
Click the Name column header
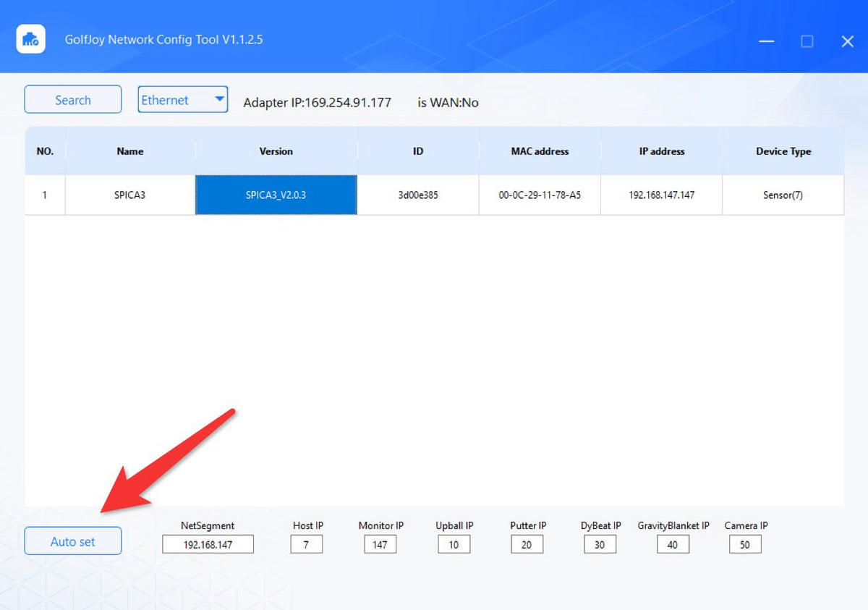pos(130,151)
